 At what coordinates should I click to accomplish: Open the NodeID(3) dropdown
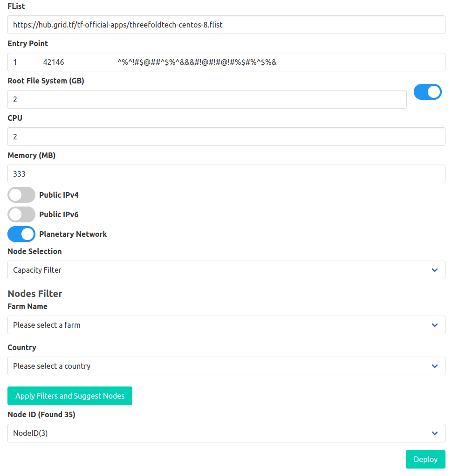pyautogui.click(x=226, y=433)
